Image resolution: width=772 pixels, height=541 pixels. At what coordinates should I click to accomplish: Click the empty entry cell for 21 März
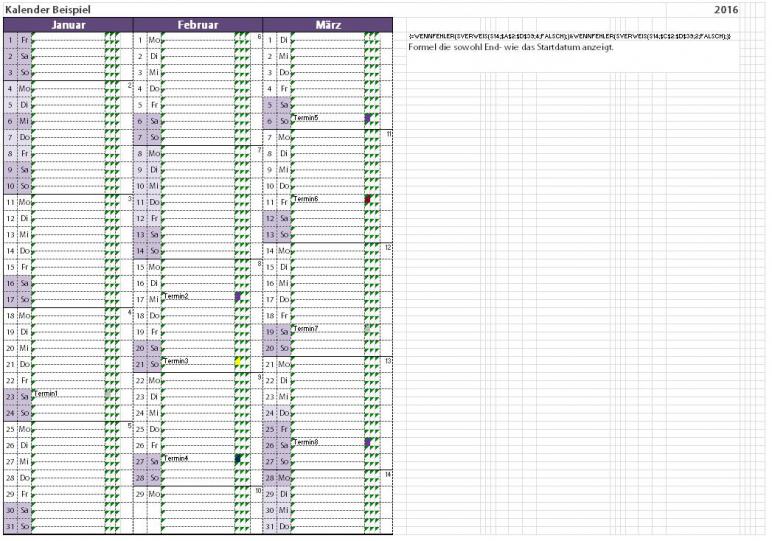tap(328, 365)
